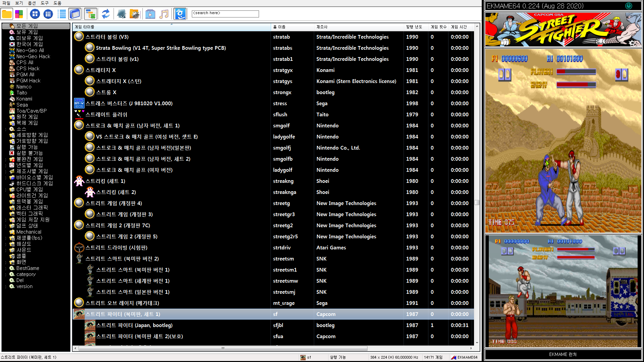
Task: Sort by 발행 년도 column header
Action: click(x=416, y=27)
